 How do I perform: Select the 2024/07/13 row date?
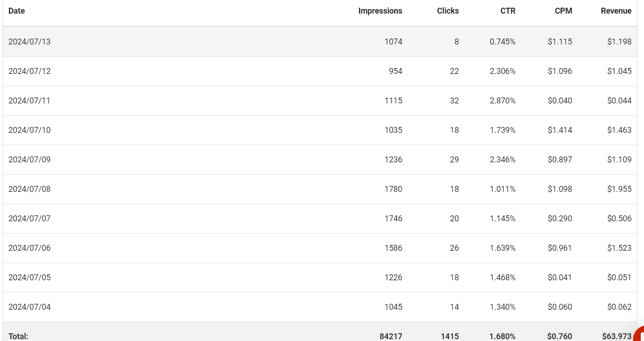[x=29, y=42]
